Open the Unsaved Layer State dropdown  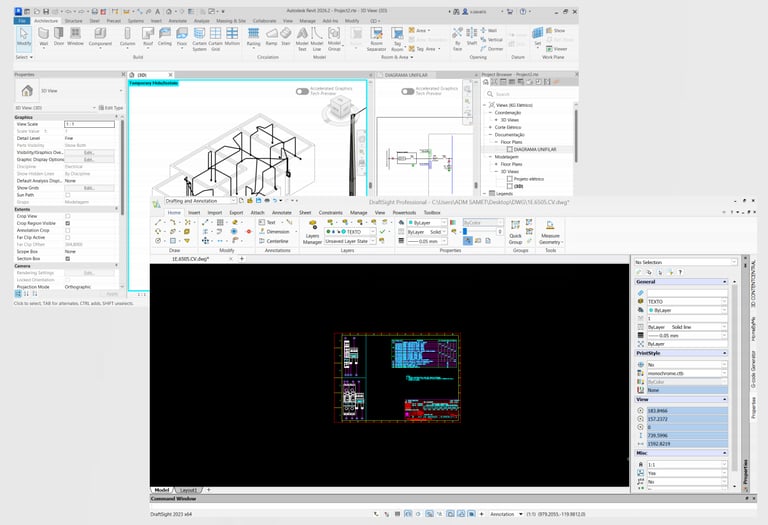coord(350,241)
